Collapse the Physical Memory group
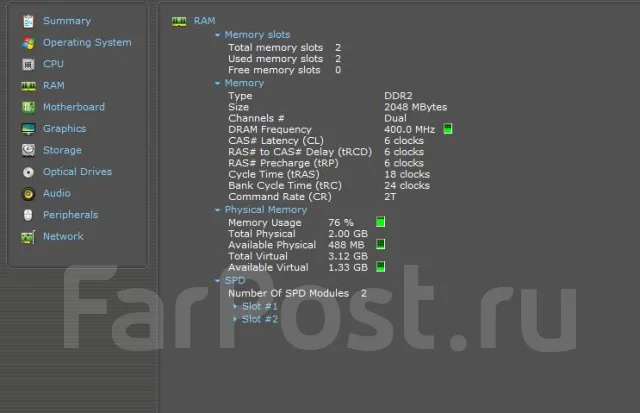Screen dimensions: 640x413 [x=217, y=210]
